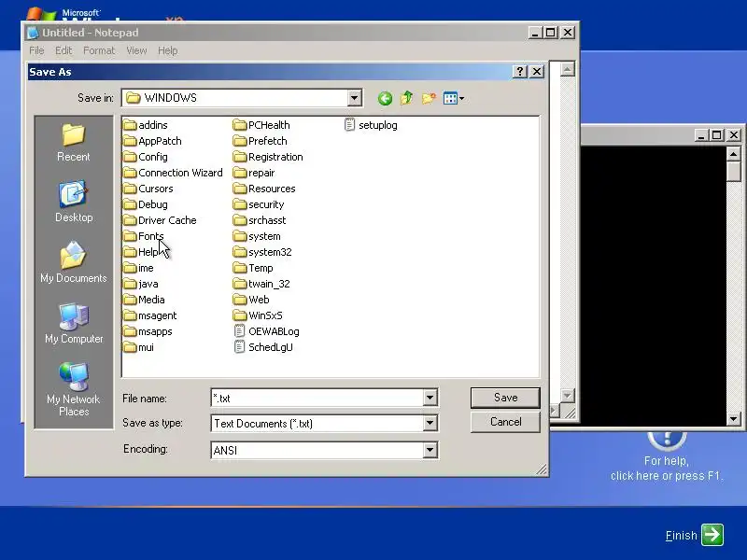The width and height of the screenshot is (747, 560).
Task: Click the For help, click here text
Action: [x=667, y=469]
